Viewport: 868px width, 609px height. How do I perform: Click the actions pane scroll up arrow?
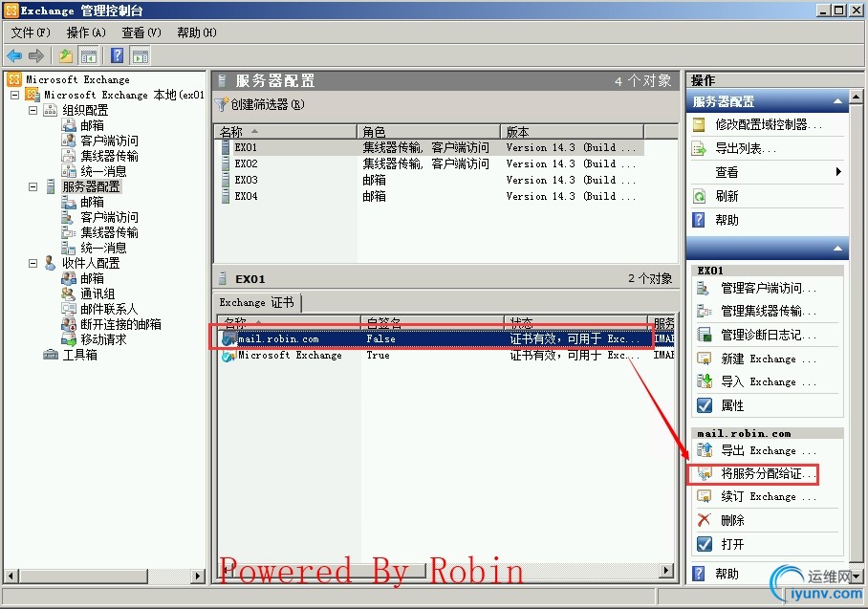coord(856,97)
